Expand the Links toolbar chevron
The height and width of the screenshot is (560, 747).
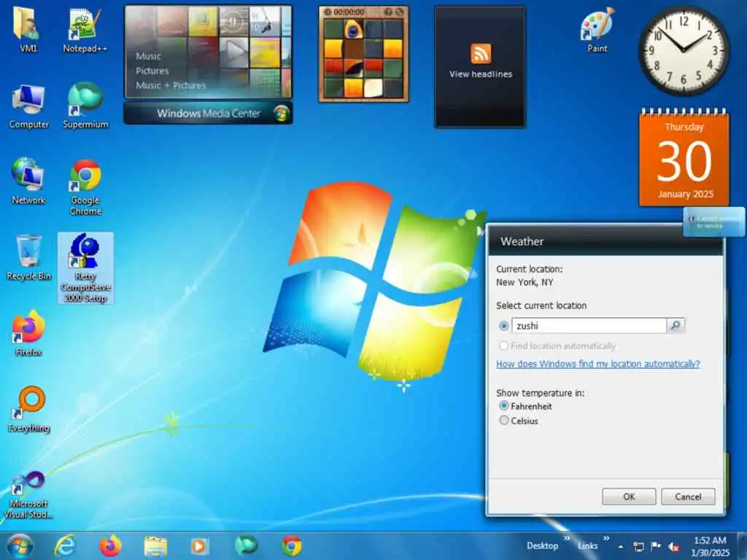pos(606,538)
